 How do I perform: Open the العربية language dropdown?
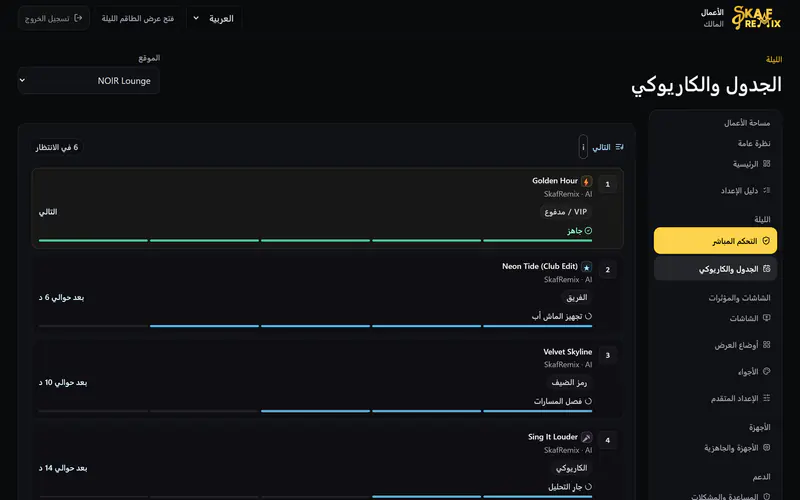(x=214, y=18)
